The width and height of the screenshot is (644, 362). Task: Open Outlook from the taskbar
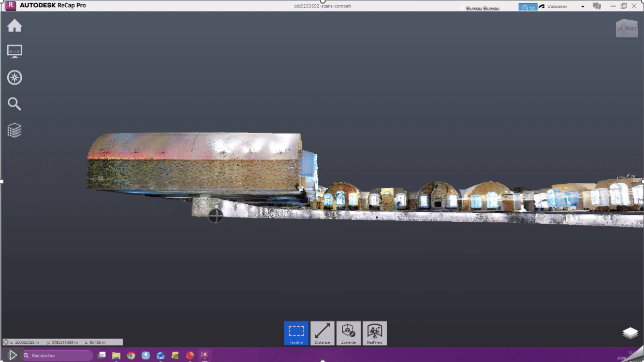coord(160,355)
